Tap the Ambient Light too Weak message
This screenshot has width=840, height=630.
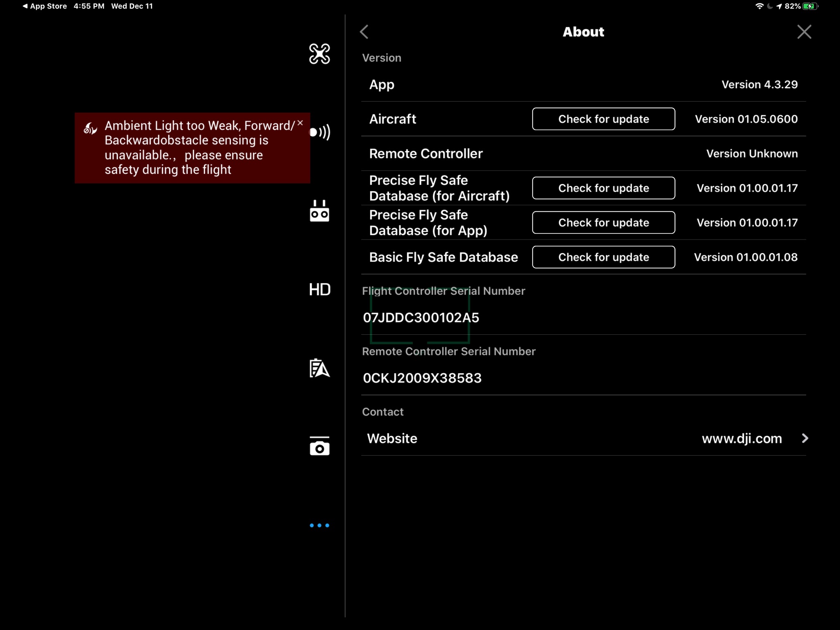[x=200, y=148]
